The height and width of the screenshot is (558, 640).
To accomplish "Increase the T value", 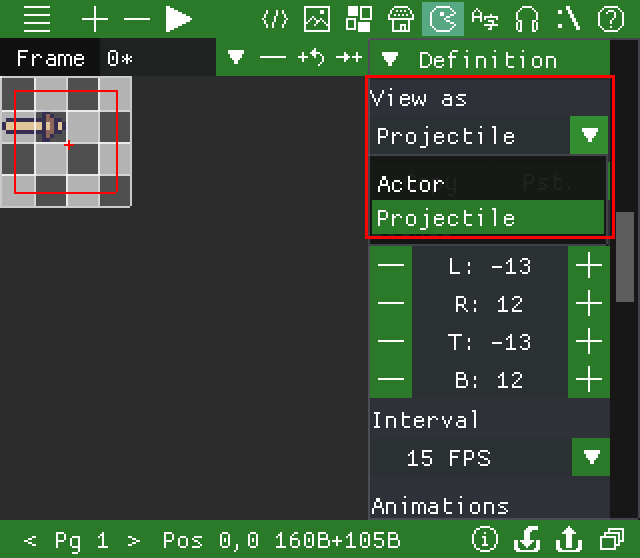I will (589, 341).
